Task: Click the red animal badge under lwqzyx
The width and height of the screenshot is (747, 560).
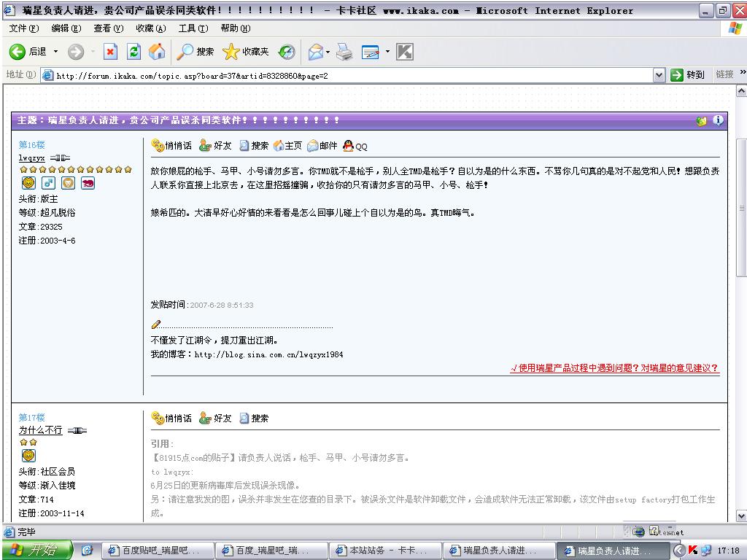Action: click(x=88, y=183)
